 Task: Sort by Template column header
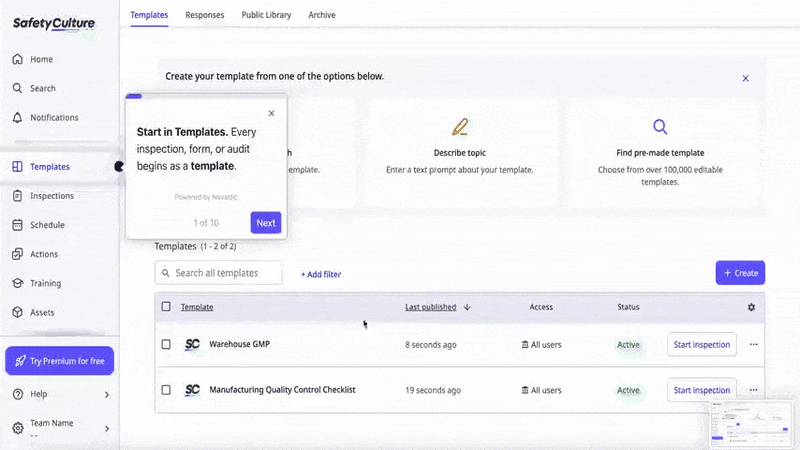[x=197, y=307]
